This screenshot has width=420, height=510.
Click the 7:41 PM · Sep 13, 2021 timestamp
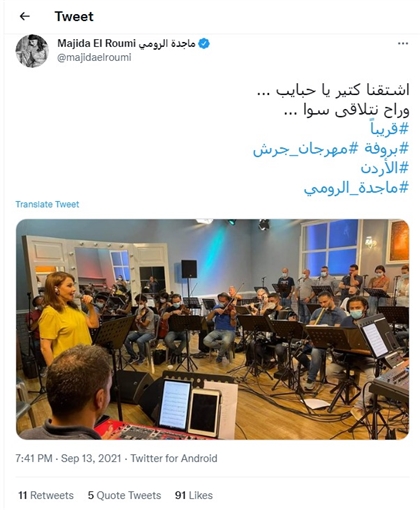click(68, 458)
